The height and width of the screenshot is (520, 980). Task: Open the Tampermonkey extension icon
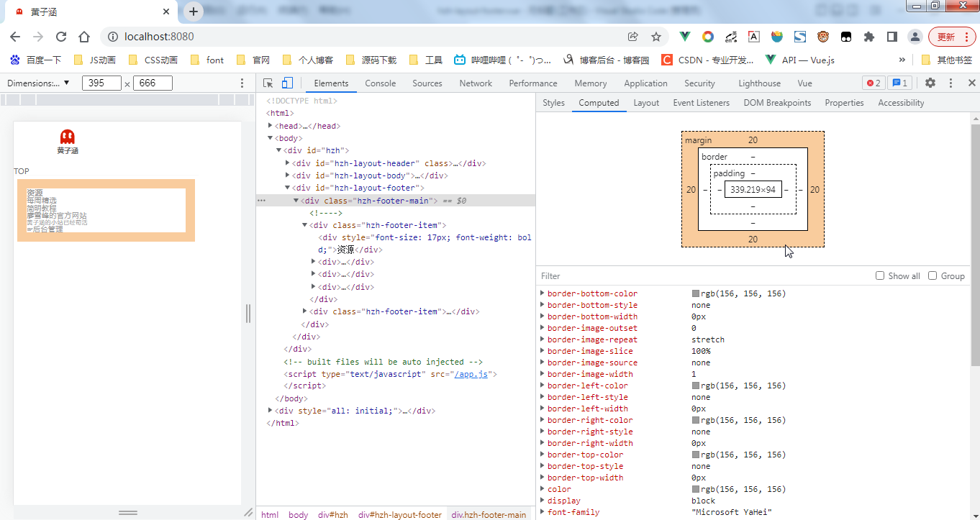point(846,37)
